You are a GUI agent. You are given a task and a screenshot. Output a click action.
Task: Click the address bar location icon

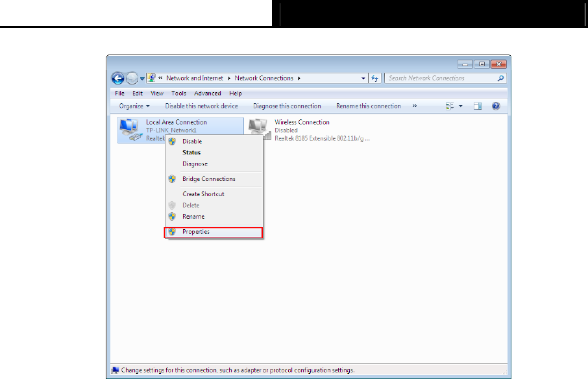tap(151, 78)
